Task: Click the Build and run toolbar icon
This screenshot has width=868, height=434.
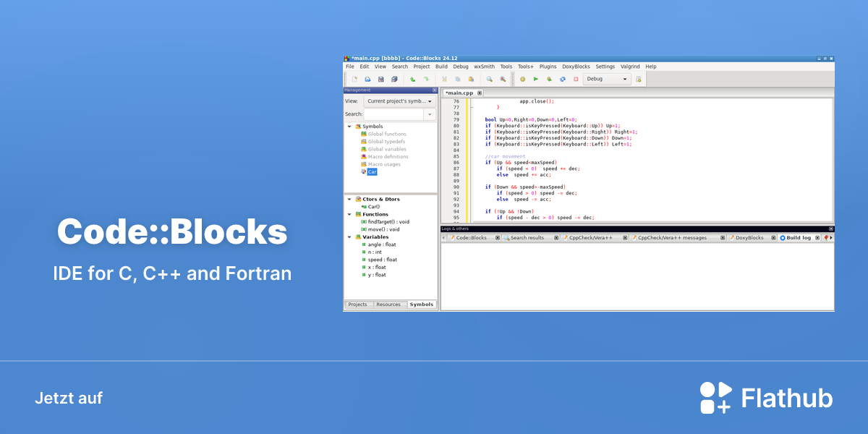Action: coord(549,79)
